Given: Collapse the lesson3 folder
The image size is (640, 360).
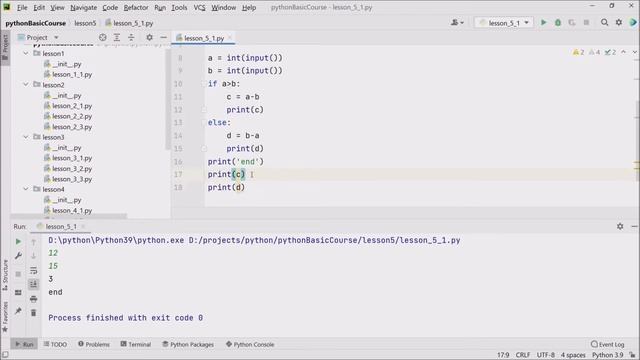Looking at the screenshot, I should pyautogui.click(x=26, y=137).
